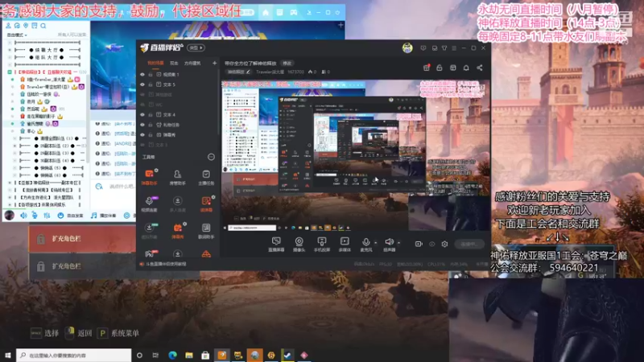Image resolution: width=644 pixels, height=362 pixels.
Task: Click 自由发言 in the YY bottom bar
Action: pyautogui.click(x=71, y=216)
